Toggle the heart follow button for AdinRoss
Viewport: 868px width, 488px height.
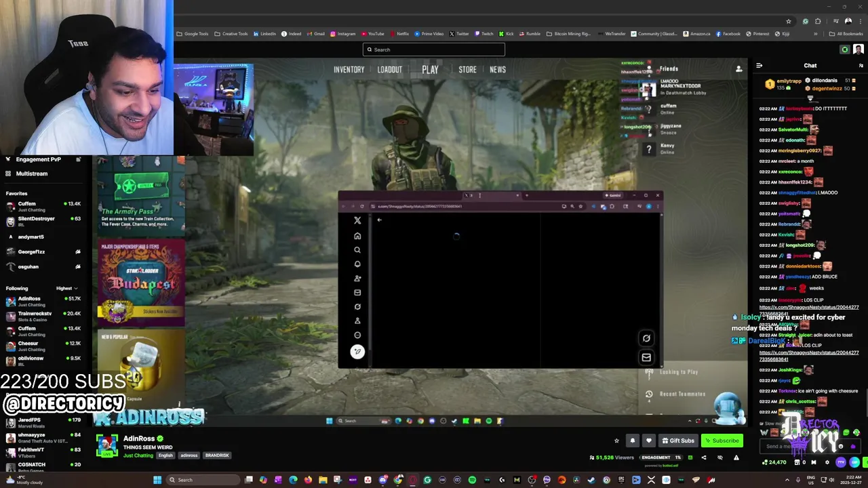pos(649,441)
